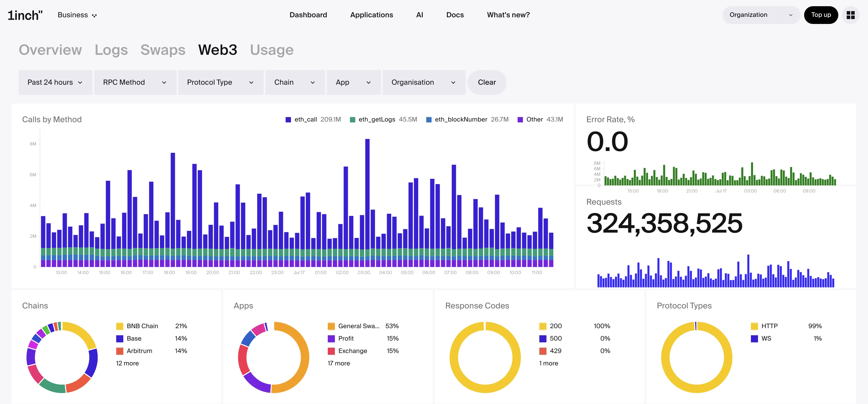Show 17 more apps

339,363
